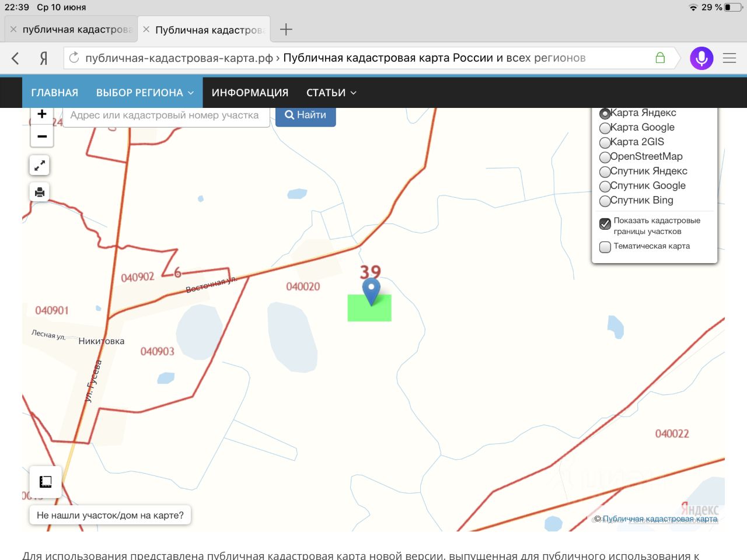Open the ruler measurement tool
The height and width of the screenshot is (560, 747).
(46, 482)
